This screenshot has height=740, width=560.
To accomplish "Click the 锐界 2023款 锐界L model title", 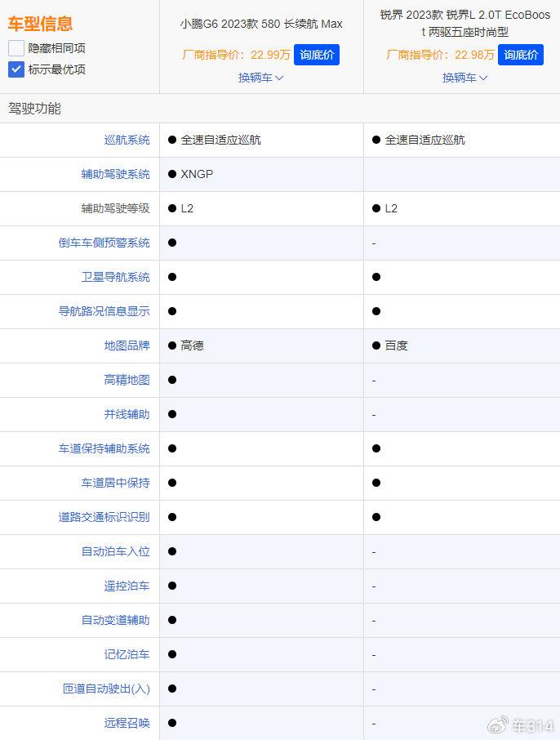I will pyautogui.click(x=465, y=24).
